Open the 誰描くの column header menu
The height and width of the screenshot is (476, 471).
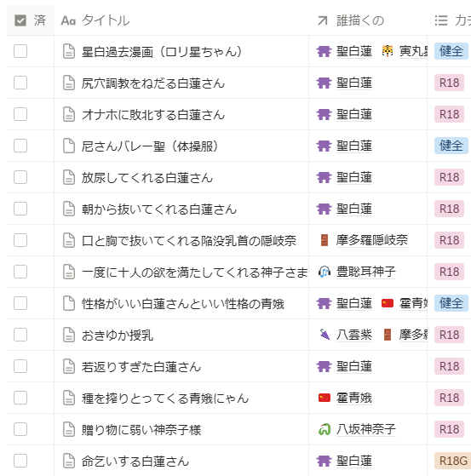pos(368,20)
